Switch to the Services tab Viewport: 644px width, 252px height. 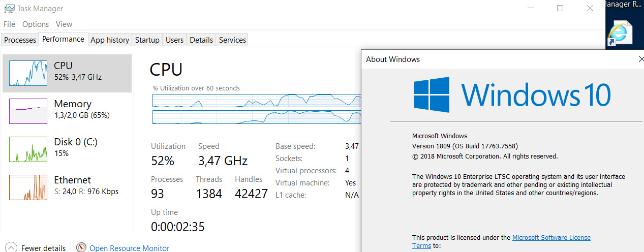pos(232,40)
